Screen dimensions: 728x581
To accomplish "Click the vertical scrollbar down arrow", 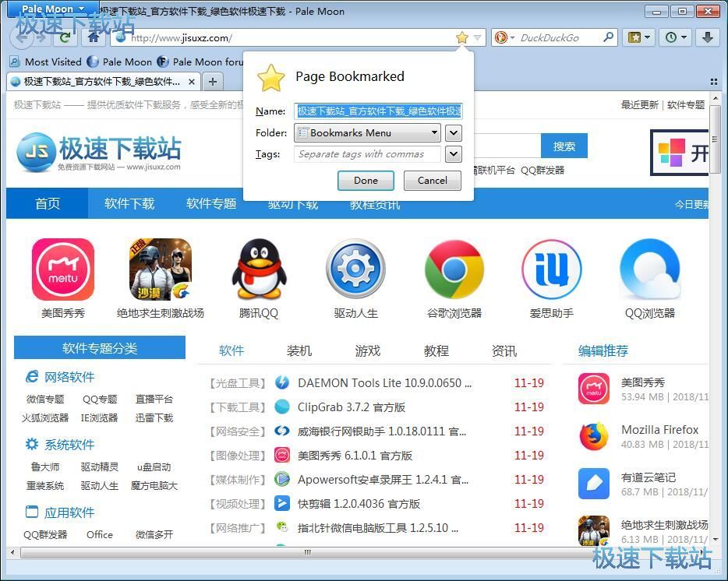I will point(715,539).
